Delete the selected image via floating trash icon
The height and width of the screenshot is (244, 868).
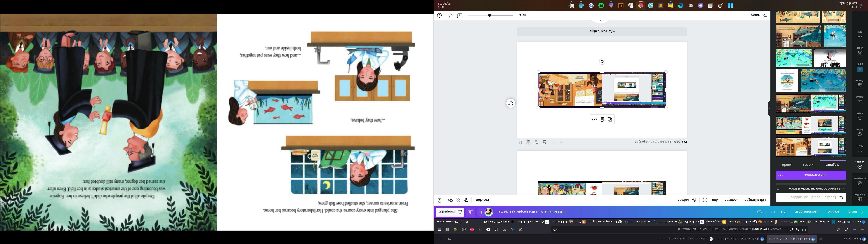(x=602, y=119)
